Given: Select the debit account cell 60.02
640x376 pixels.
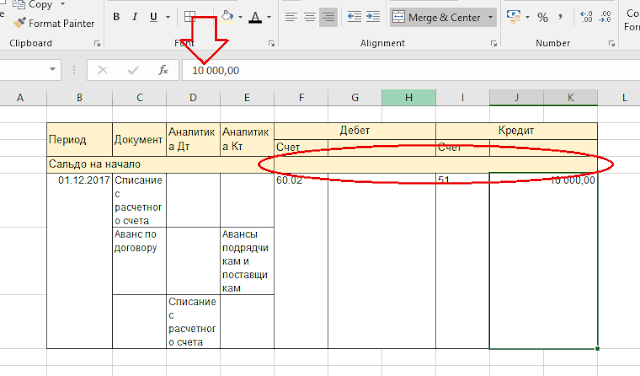Looking at the screenshot, I should tap(301, 261).
